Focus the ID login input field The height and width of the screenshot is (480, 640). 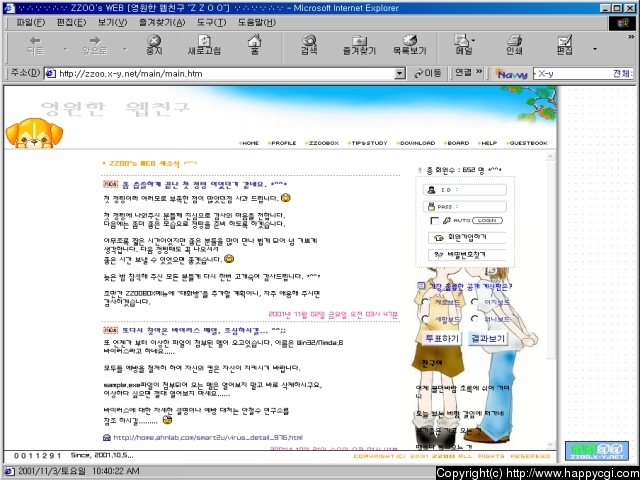coord(465,190)
